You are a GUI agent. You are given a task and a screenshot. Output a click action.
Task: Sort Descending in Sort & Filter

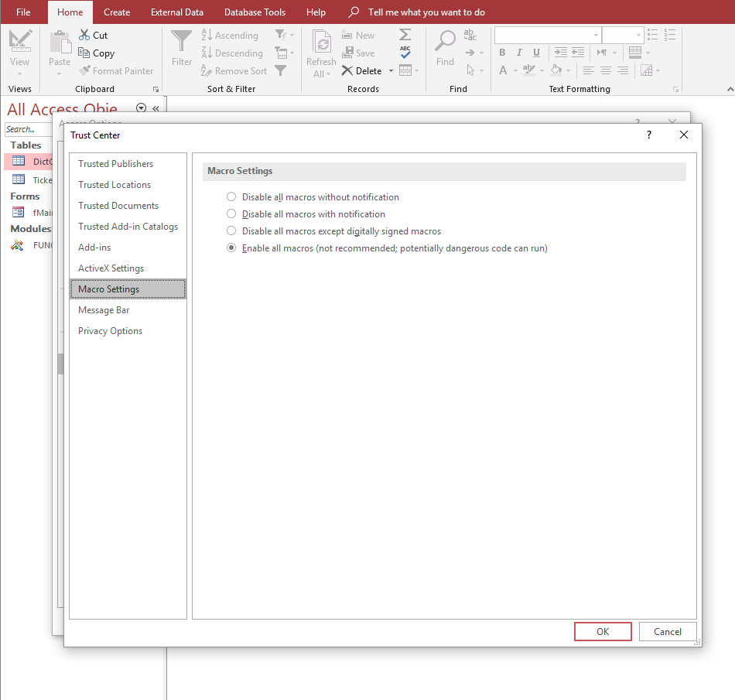pyautogui.click(x=232, y=53)
